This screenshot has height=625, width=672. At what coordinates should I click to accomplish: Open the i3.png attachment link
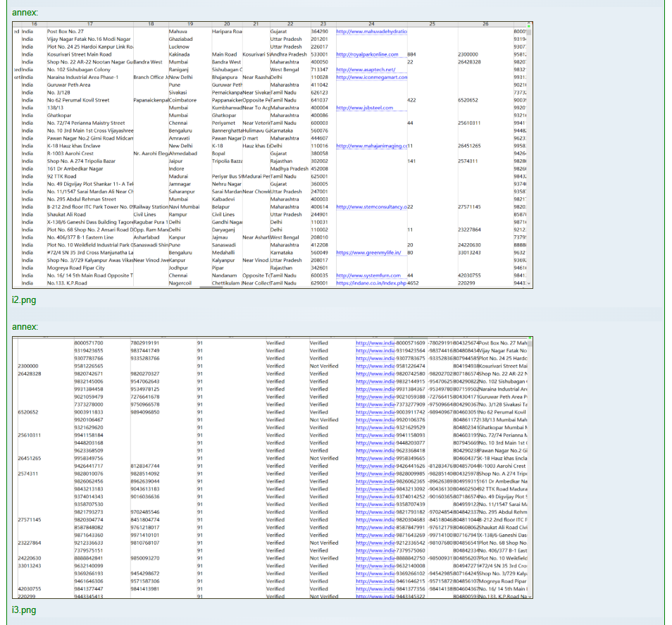[x=24, y=609]
